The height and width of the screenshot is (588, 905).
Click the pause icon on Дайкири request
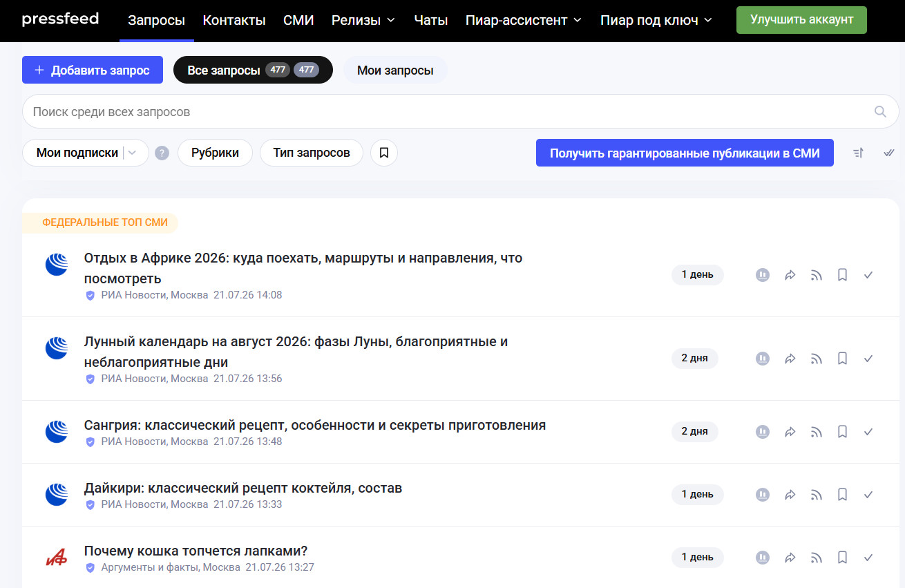tap(763, 495)
